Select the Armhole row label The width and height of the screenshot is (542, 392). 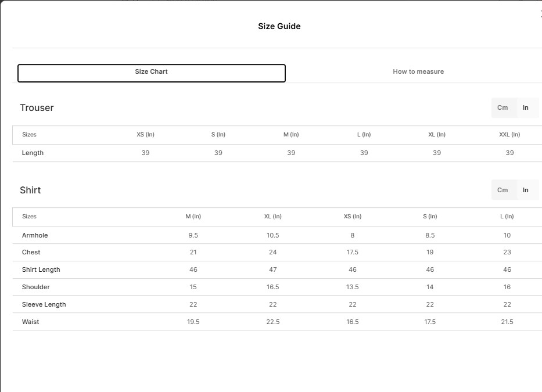point(35,236)
